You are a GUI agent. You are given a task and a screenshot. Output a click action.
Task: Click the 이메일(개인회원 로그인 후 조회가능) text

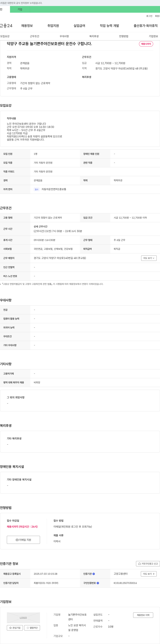73,526
